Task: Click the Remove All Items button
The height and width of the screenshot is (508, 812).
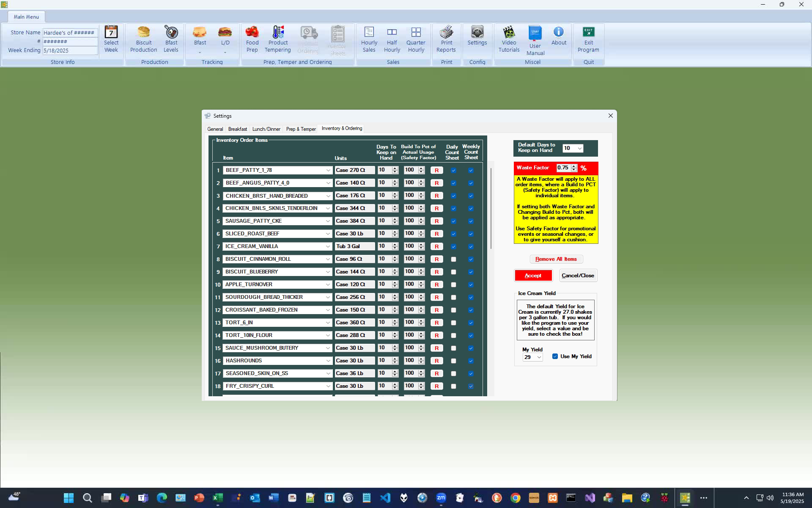Action: pos(556,259)
